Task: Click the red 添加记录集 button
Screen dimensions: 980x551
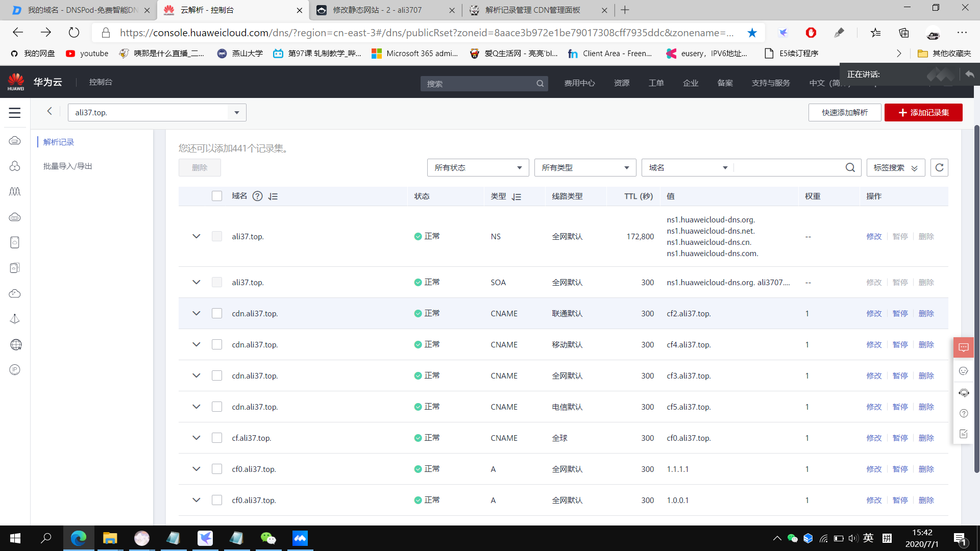Action: 923,112
